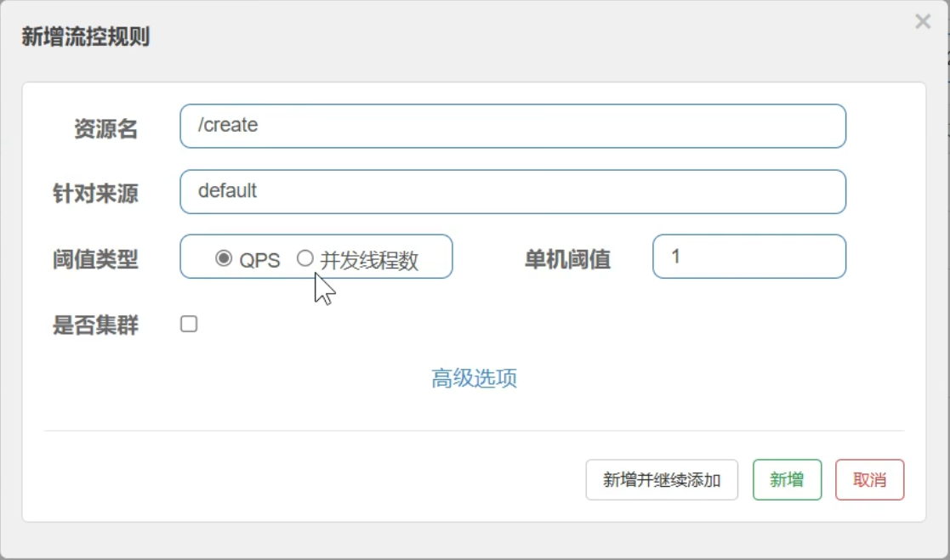Enable the 是否集群 checkbox
The width and height of the screenshot is (950, 560).
point(189,324)
